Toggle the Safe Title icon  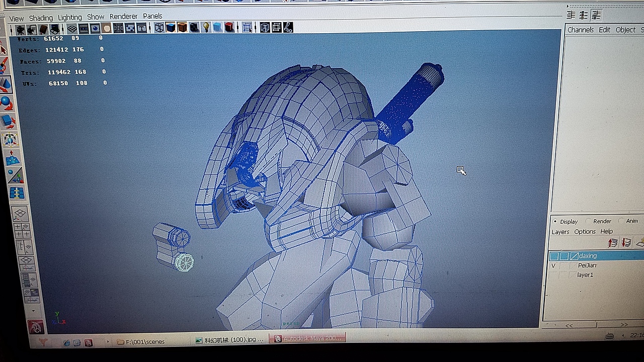click(x=141, y=28)
